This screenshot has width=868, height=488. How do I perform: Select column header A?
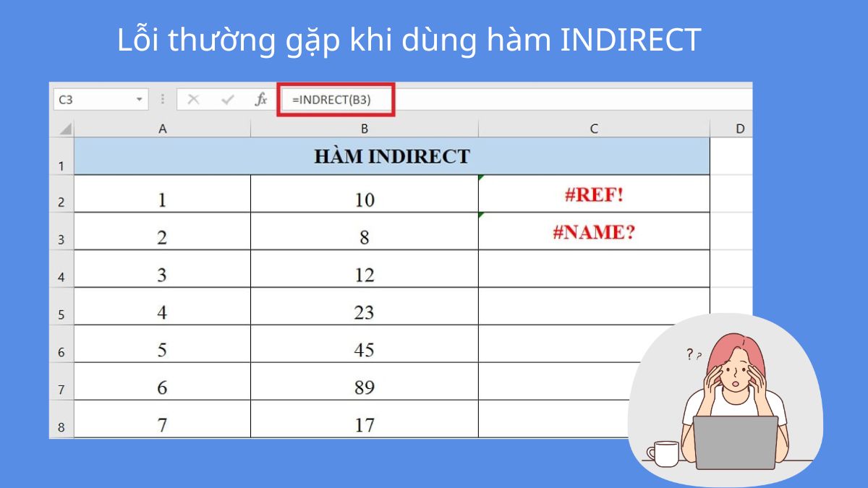(x=162, y=128)
